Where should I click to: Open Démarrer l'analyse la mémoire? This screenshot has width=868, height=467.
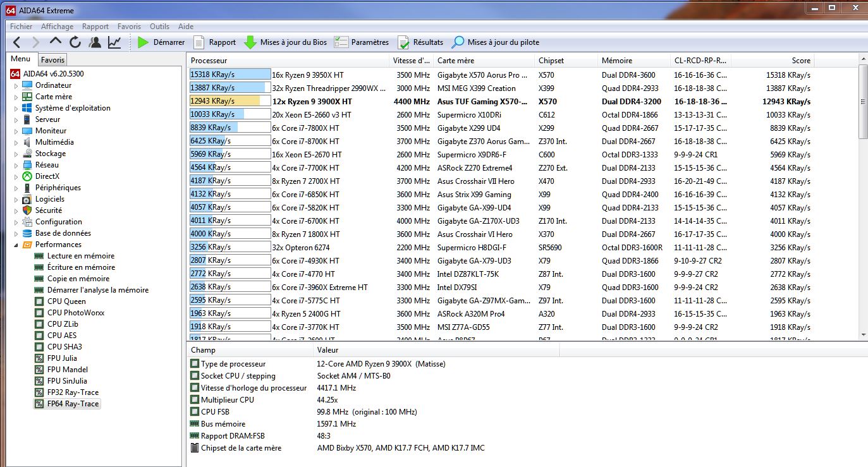(x=98, y=290)
